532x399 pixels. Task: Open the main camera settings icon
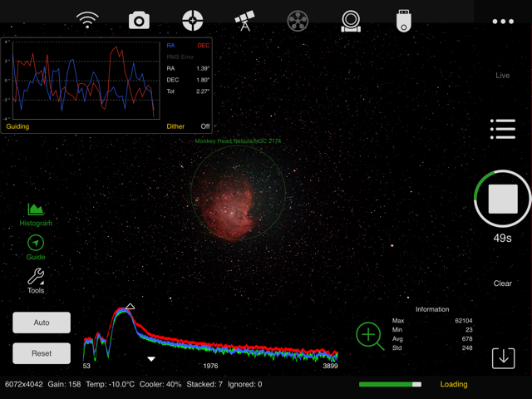click(139, 20)
